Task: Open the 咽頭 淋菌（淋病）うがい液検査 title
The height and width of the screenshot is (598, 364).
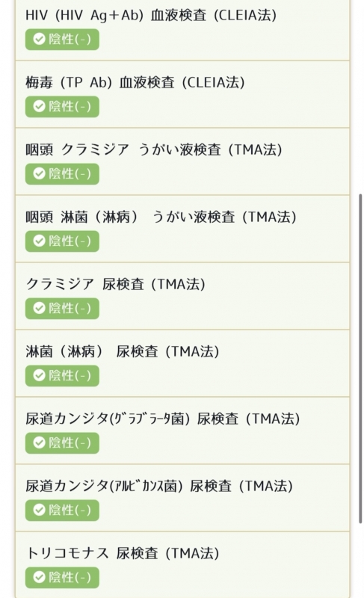Action: pyautogui.click(x=161, y=217)
